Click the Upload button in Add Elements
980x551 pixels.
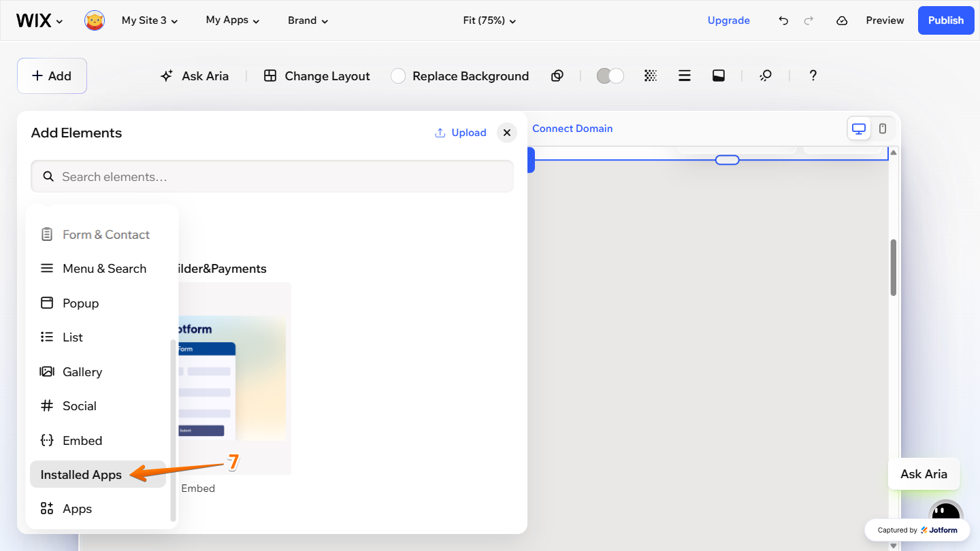tap(461, 133)
